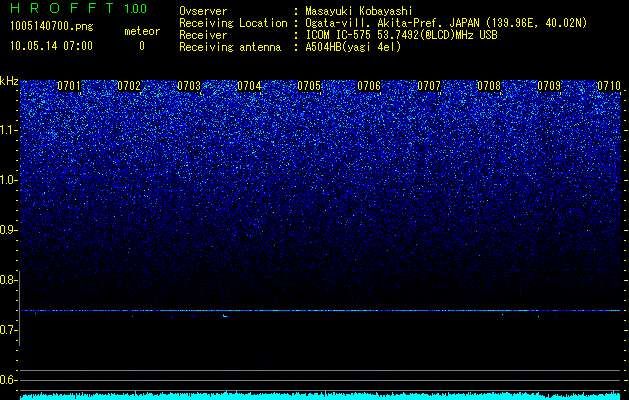The height and width of the screenshot is (400, 629).
Task: Click the Receiving antenna field label
Action: pyautogui.click(x=230, y=47)
